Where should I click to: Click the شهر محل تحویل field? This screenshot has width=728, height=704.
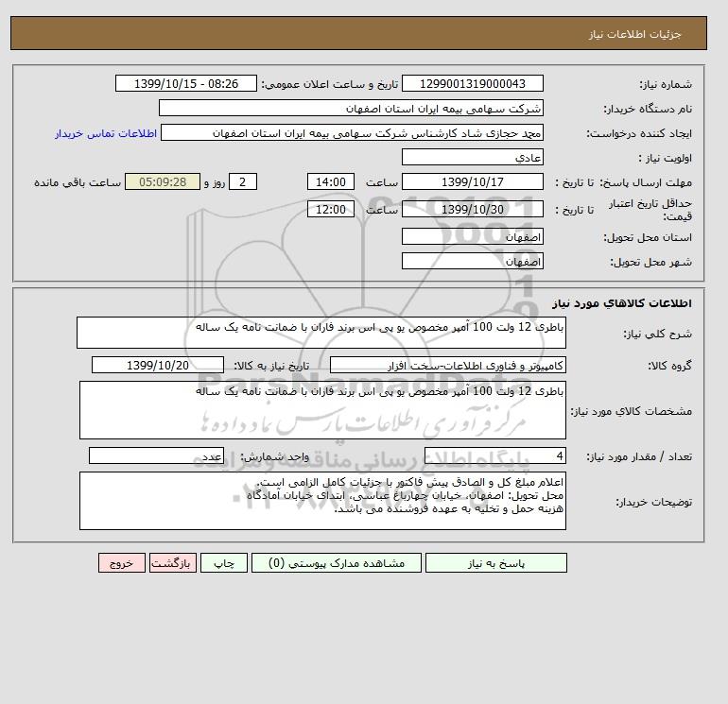click(x=472, y=261)
